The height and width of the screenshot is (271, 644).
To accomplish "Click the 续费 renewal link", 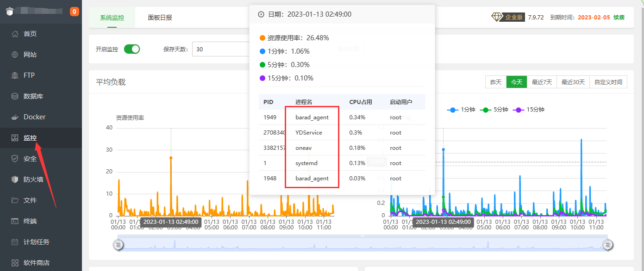I will (619, 18).
